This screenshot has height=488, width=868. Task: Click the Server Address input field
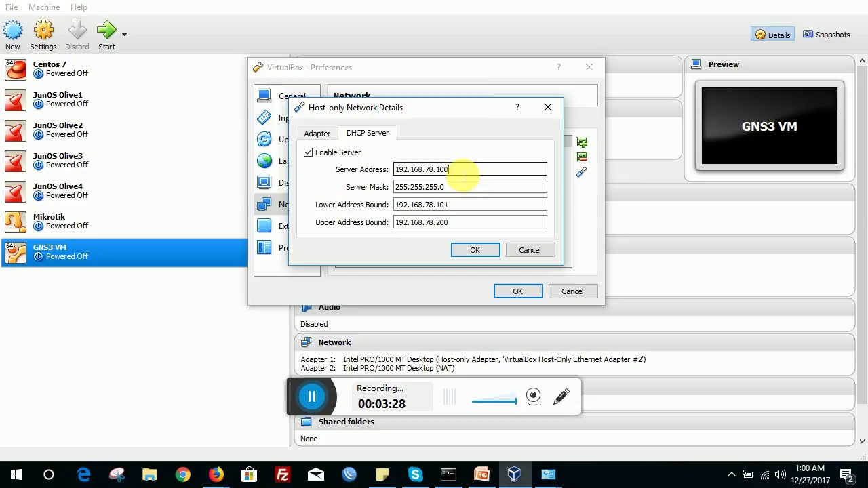[x=470, y=169]
